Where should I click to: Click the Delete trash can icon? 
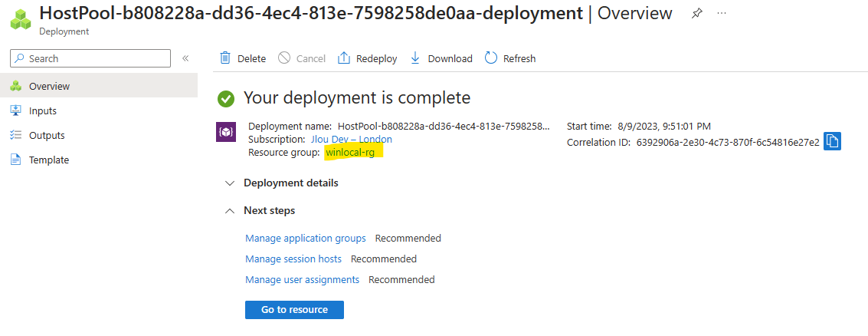click(x=225, y=58)
